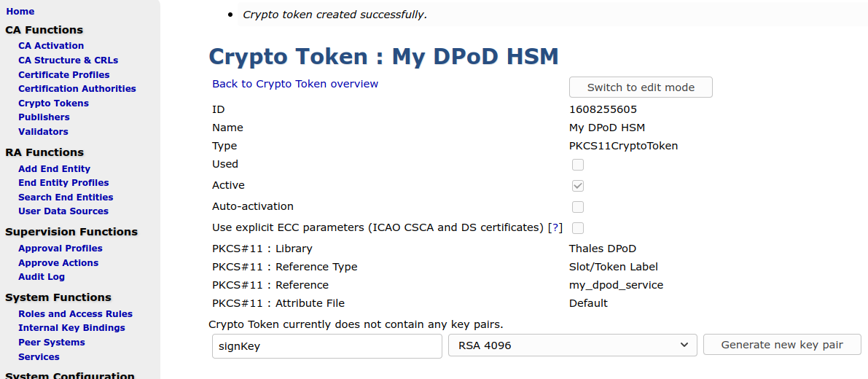Screen dimensions: 868x379
Task: Select Crypto Tokens in sidebar
Action: tap(53, 103)
